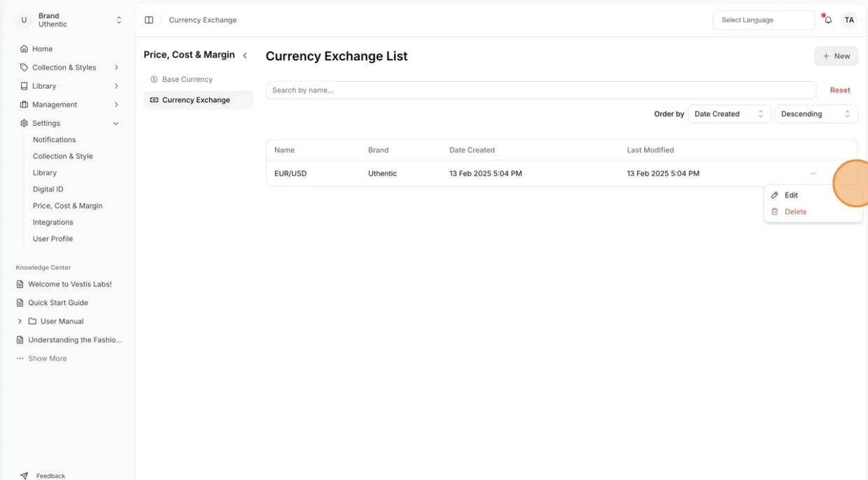Open the Base Currency section
This screenshot has height=480, width=868.
(198, 80)
